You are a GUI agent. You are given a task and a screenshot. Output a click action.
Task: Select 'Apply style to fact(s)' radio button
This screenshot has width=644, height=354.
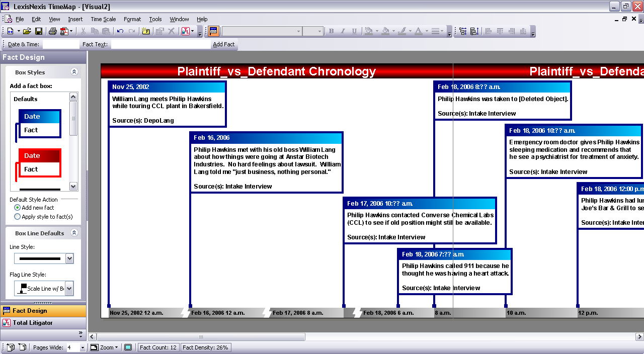pos(18,217)
